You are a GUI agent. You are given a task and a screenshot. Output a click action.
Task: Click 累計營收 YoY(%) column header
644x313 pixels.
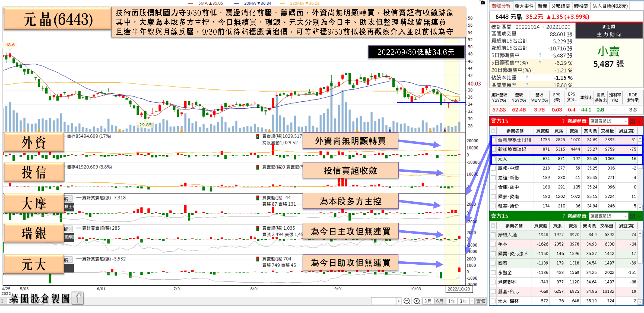coord(499,98)
